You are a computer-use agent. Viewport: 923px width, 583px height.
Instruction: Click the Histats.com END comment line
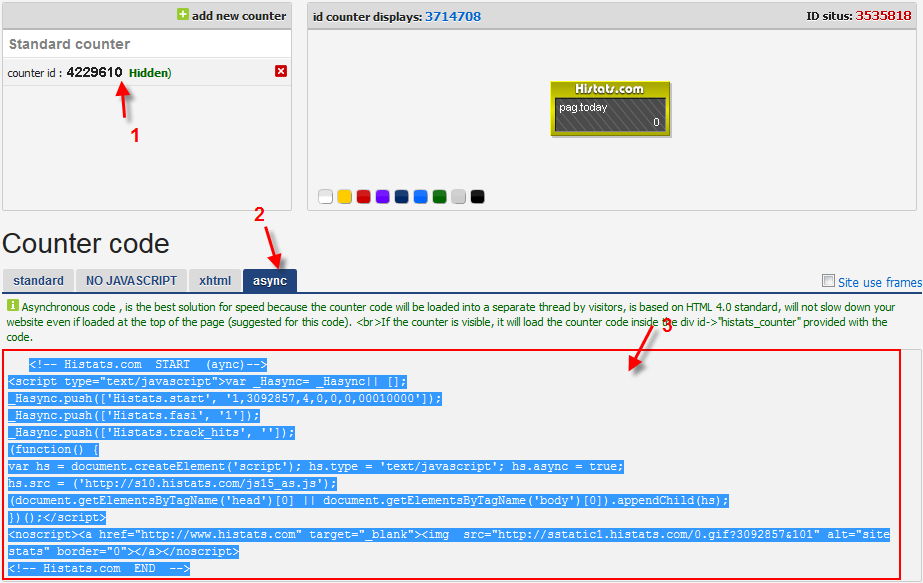pyautogui.click(x=99, y=569)
